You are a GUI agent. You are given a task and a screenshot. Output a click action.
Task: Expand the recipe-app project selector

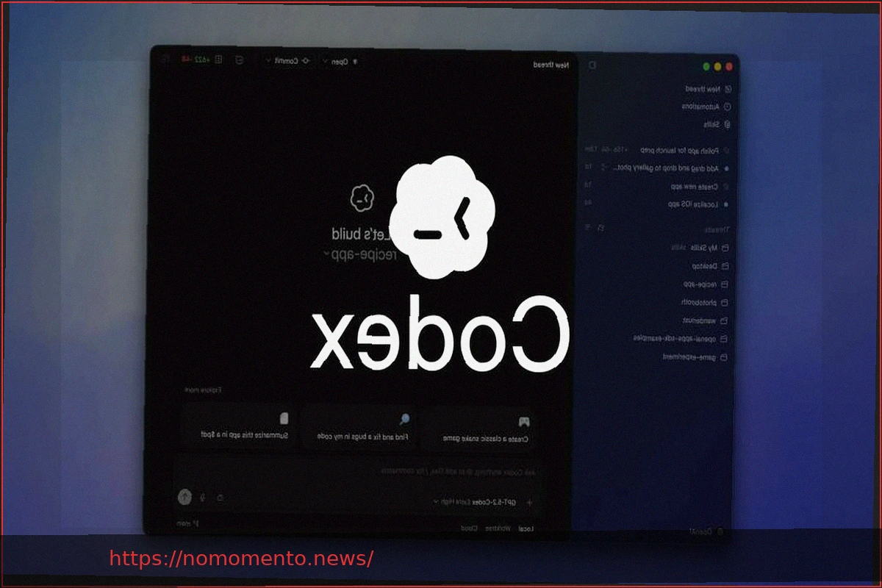[x=360, y=254]
